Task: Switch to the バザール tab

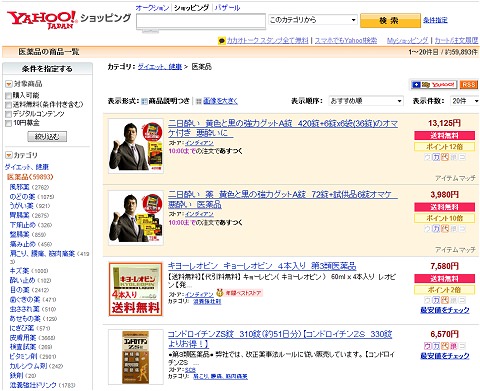Action: [x=227, y=8]
